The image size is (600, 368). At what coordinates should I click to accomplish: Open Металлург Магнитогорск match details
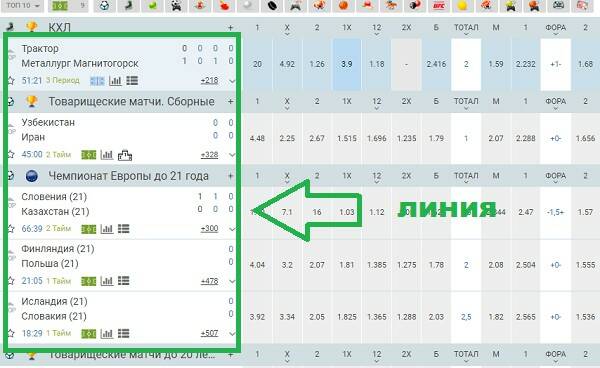point(80,64)
